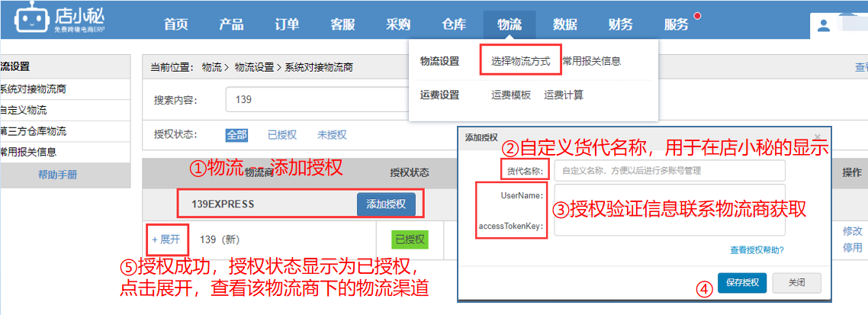
Task: Open the 仓库 menu
Action: [x=453, y=24]
